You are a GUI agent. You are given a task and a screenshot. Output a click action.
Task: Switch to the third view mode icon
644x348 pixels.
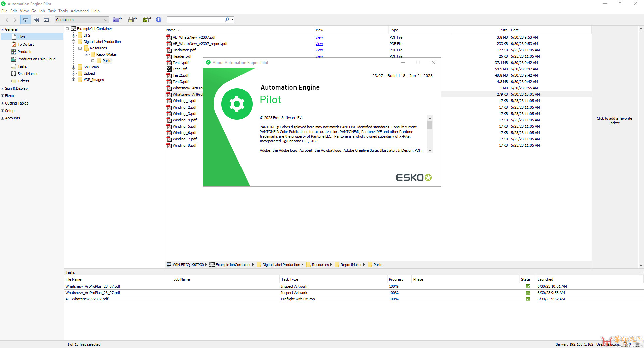46,20
